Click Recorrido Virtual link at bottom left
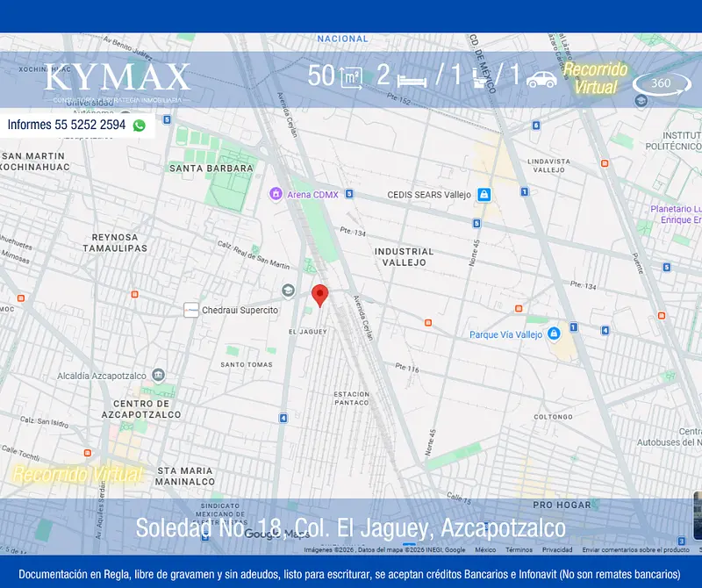The image size is (702, 588). (77, 474)
